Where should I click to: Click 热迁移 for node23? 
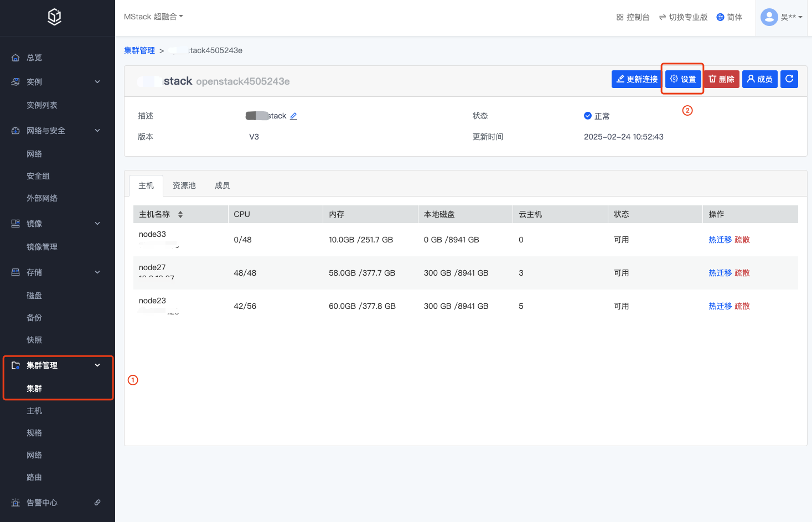coord(720,306)
